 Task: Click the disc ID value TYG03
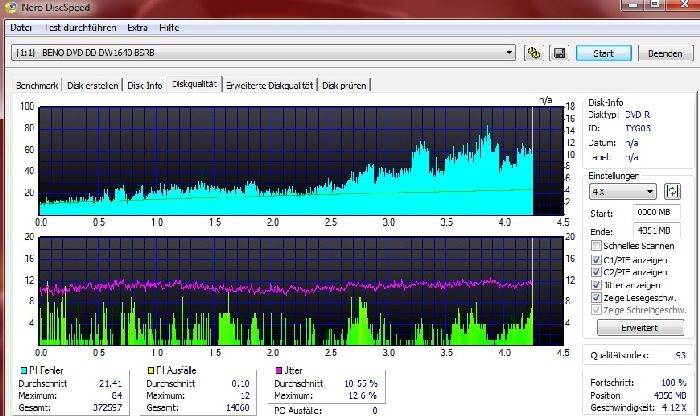point(638,128)
